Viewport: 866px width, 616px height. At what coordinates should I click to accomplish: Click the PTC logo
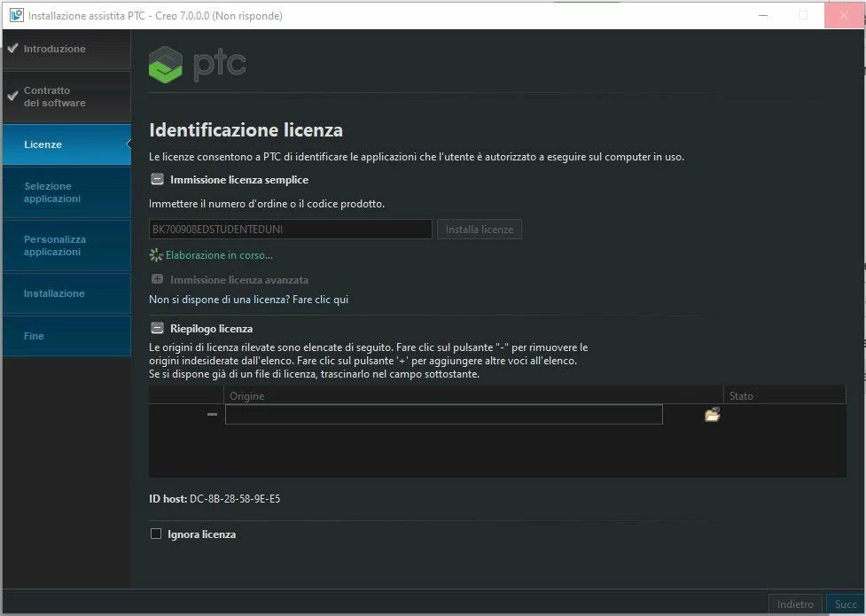click(x=197, y=65)
